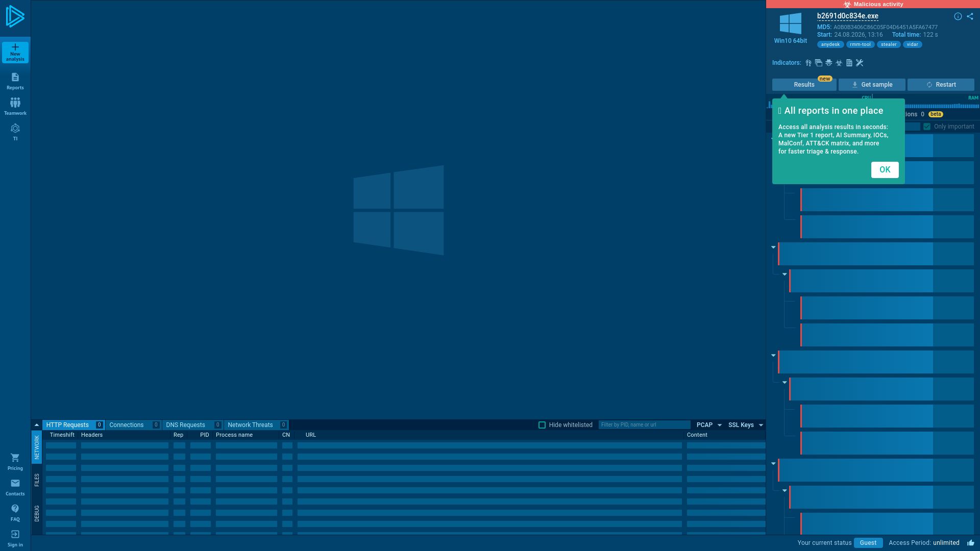
Task: Click the vidar tag
Action: (913, 44)
